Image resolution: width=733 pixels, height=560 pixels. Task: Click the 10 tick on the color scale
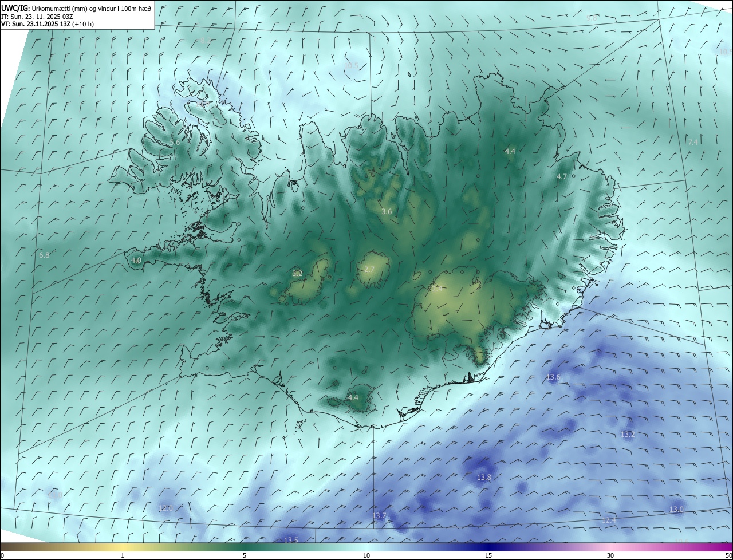(x=366, y=555)
